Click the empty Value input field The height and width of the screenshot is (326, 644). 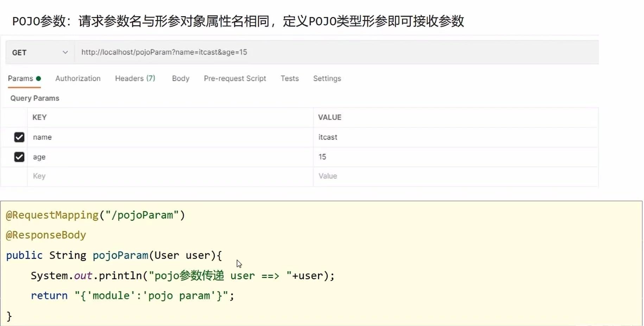coord(387,176)
